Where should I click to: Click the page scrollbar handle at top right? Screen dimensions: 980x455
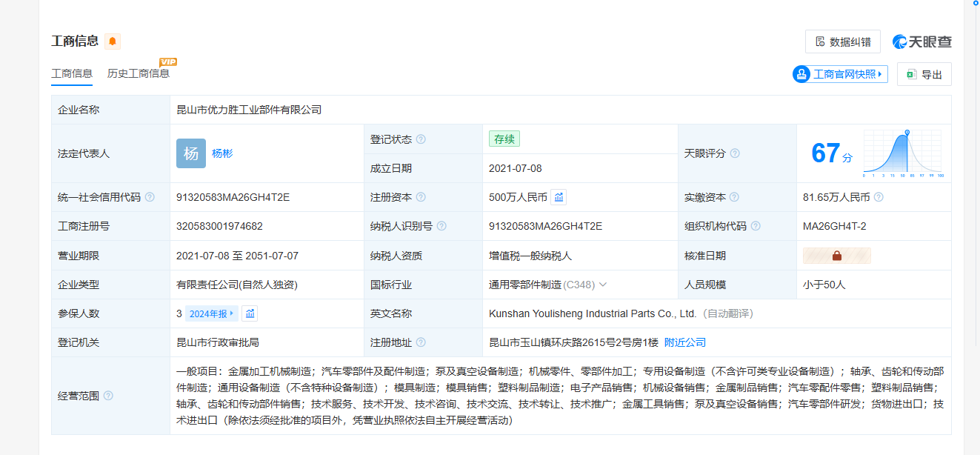click(x=976, y=4)
